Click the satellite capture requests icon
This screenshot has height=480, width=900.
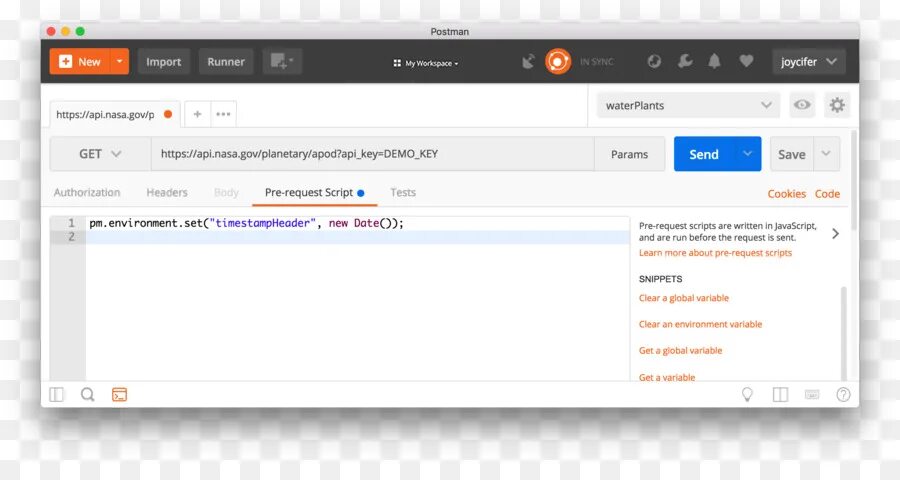(528, 61)
